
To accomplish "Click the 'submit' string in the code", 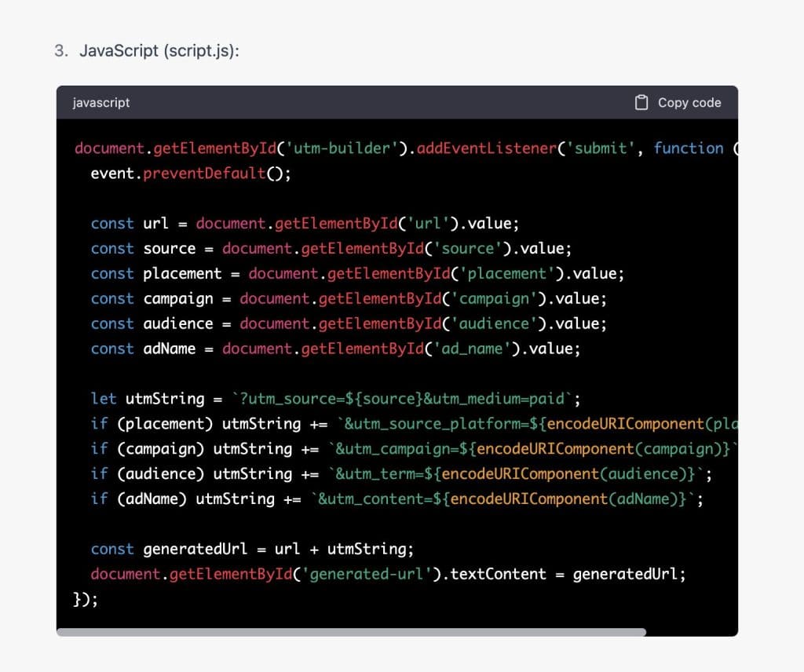I will (600, 148).
